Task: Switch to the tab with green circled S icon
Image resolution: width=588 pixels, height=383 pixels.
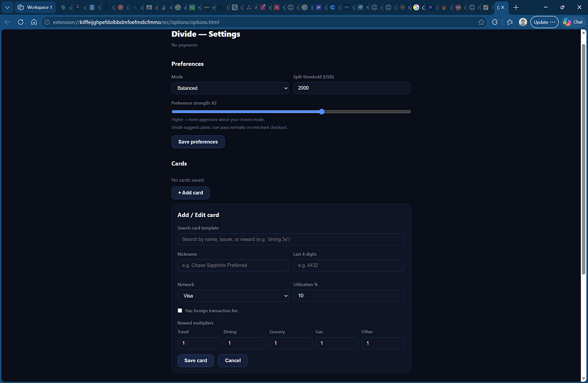Action: coord(63,8)
